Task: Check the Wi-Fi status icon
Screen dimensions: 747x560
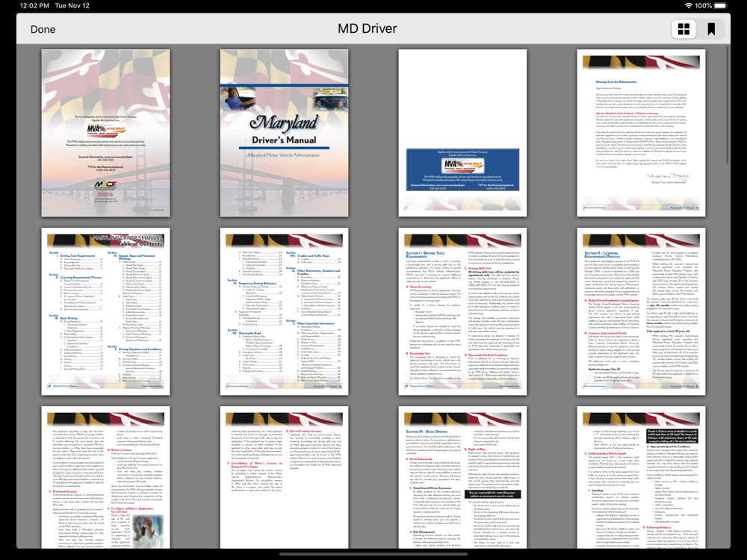Action: point(689,6)
